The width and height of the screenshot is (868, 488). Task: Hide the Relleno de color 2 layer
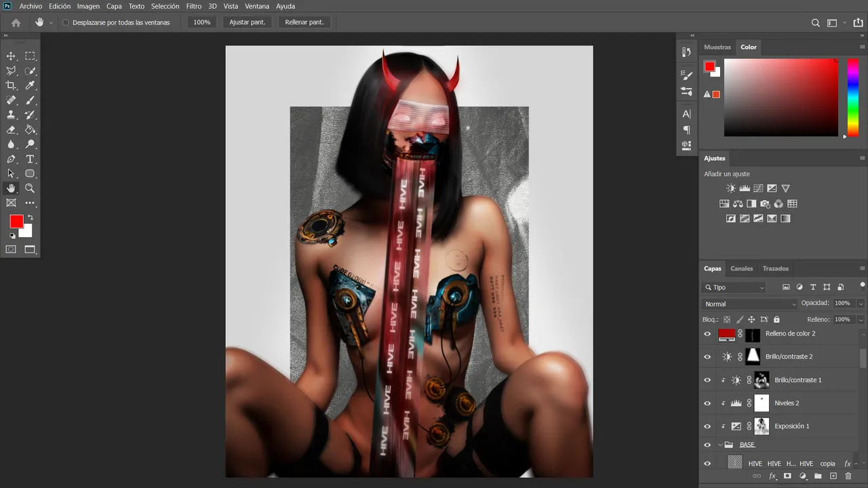707,334
